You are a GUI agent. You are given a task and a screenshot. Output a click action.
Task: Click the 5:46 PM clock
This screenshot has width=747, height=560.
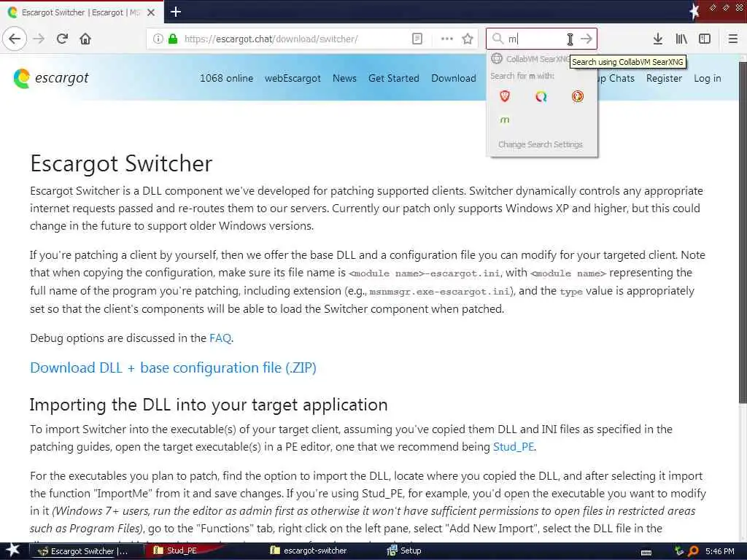point(720,551)
